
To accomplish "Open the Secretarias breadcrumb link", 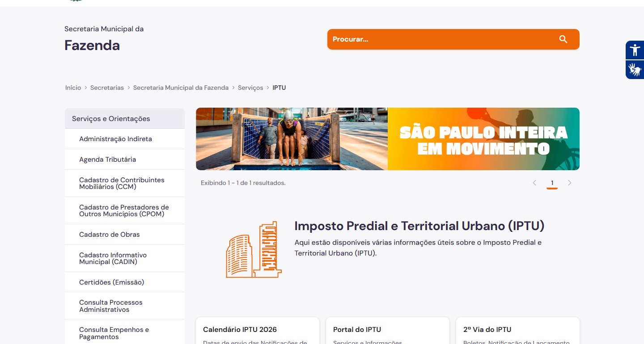I will click(x=107, y=88).
